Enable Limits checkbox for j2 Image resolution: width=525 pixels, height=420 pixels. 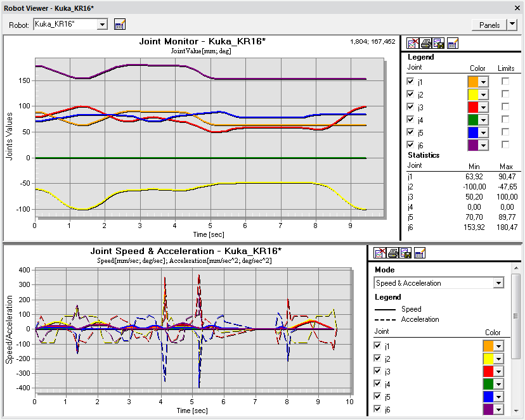pos(505,94)
